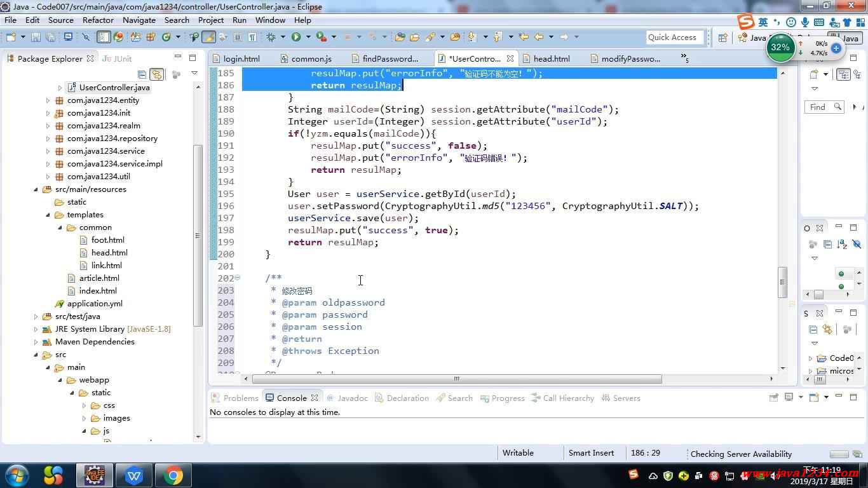Close the Console view tab

(314, 398)
